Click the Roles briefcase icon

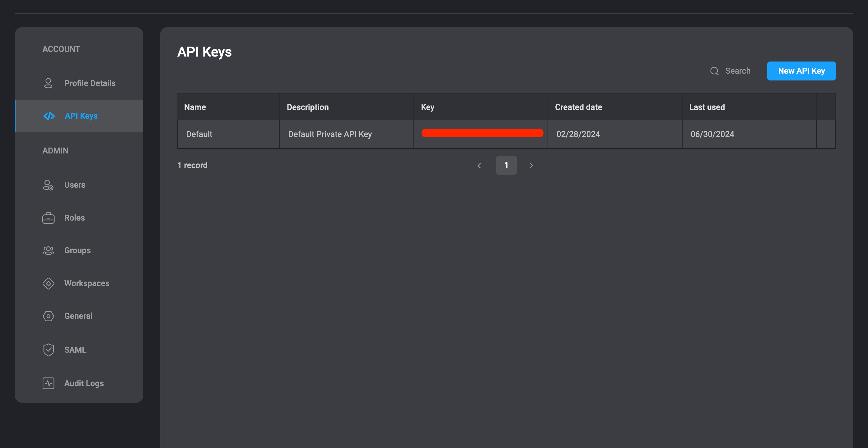point(48,218)
